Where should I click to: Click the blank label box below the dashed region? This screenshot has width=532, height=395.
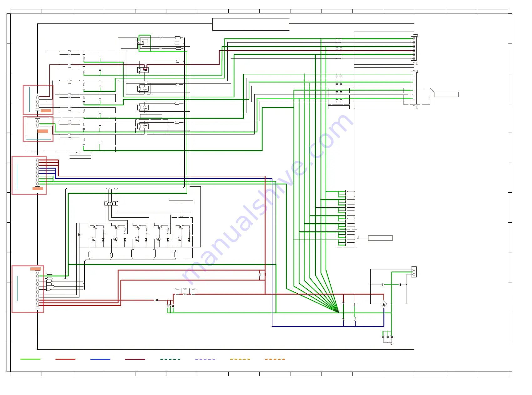80,157
